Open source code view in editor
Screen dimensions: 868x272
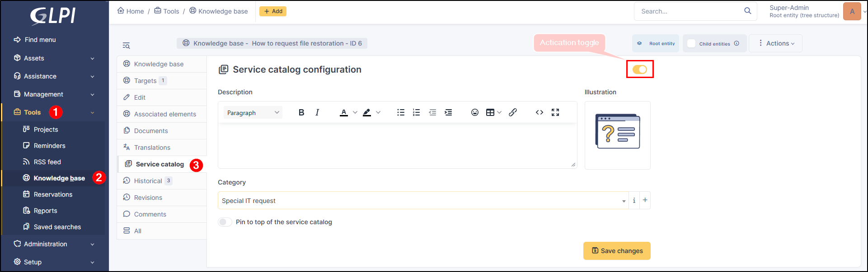click(x=539, y=113)
